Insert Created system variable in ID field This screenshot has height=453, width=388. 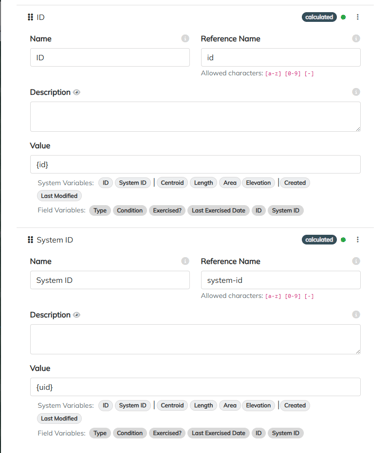tap(295, 183)
